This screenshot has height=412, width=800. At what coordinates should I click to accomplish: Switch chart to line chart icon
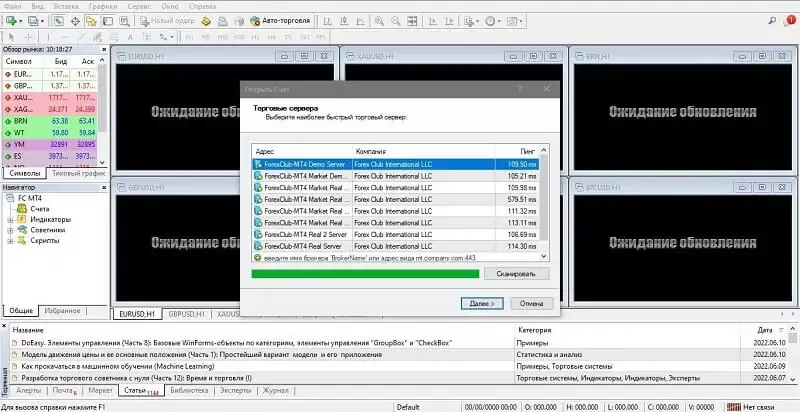pyautogui.click(x=360, y=21)
